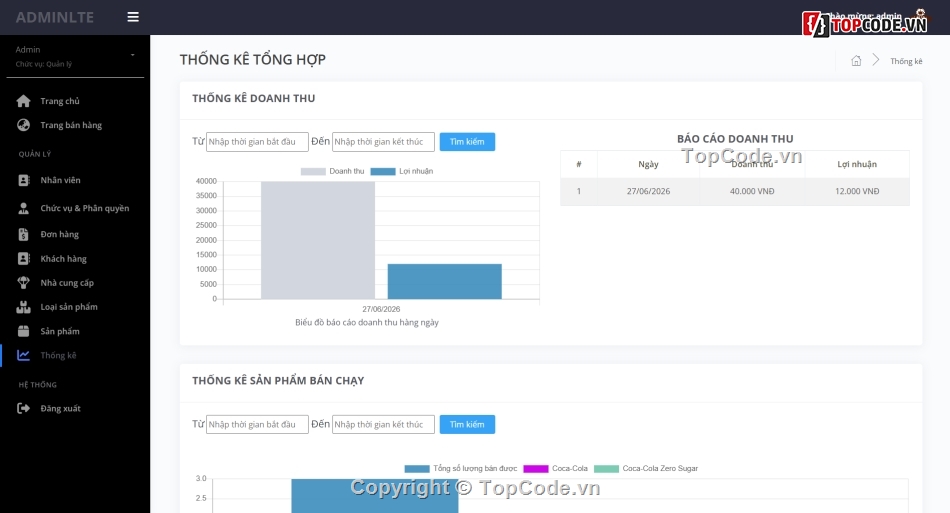Toggle Tổng số lượng bán được legend
950x513 pixels.
pyautogui.click(x=417, y=469)
